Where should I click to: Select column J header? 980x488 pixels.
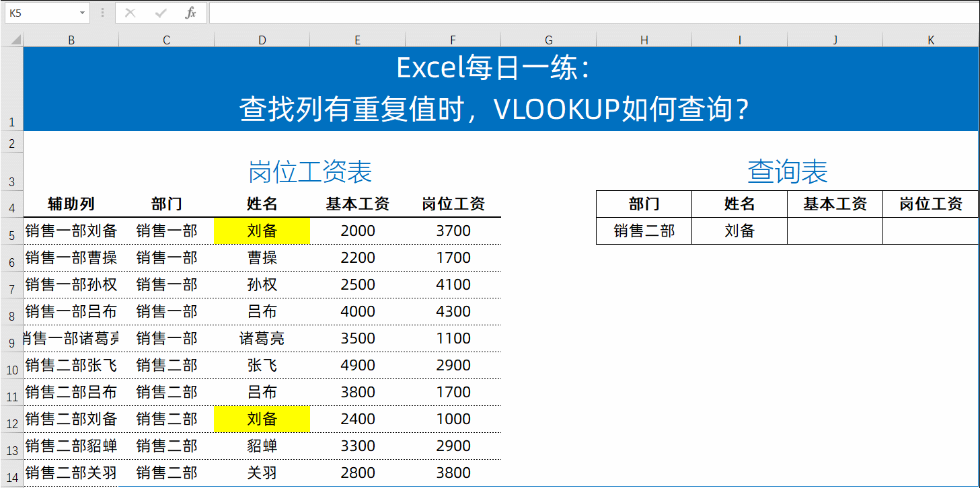835,40
